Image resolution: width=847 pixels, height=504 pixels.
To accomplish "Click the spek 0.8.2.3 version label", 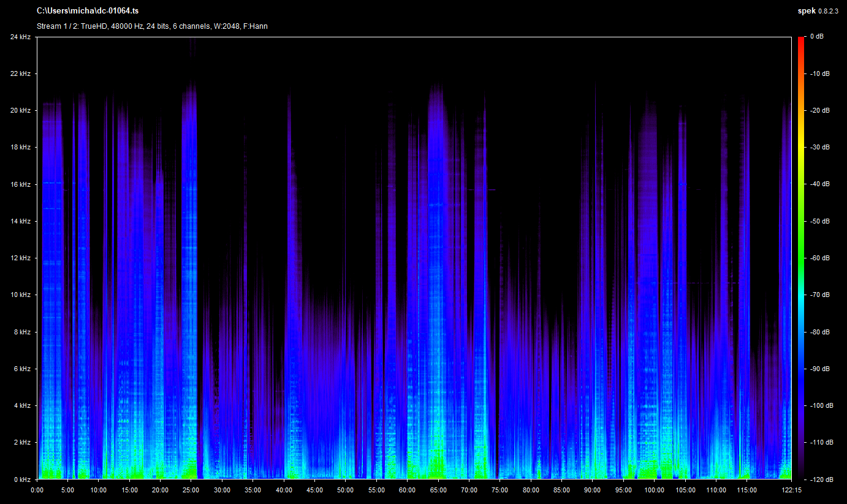I will (x=819, y=11).
